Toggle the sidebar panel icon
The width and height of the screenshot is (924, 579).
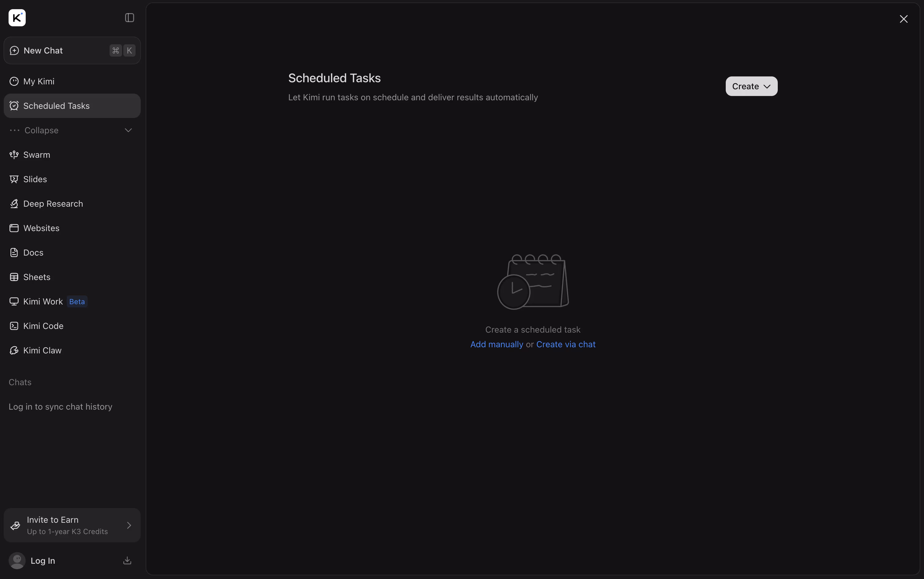(129, 18)
